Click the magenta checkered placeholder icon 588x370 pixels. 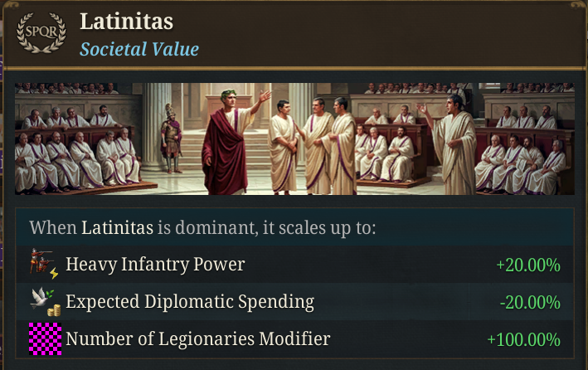45,338
